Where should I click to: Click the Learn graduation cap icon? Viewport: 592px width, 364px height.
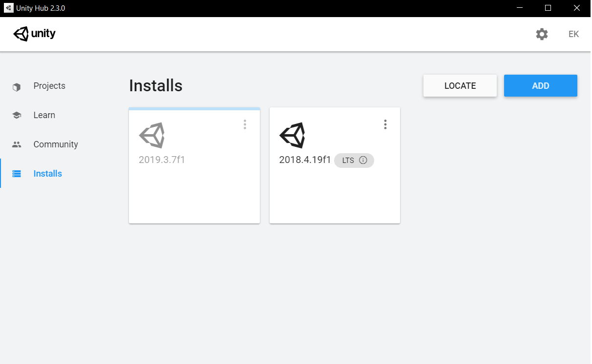(17, 115)
